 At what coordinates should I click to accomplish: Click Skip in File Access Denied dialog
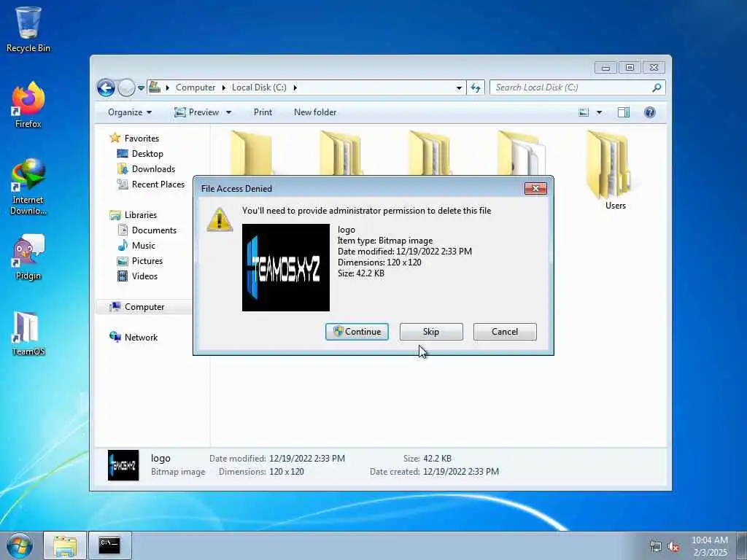pos(431,332)
